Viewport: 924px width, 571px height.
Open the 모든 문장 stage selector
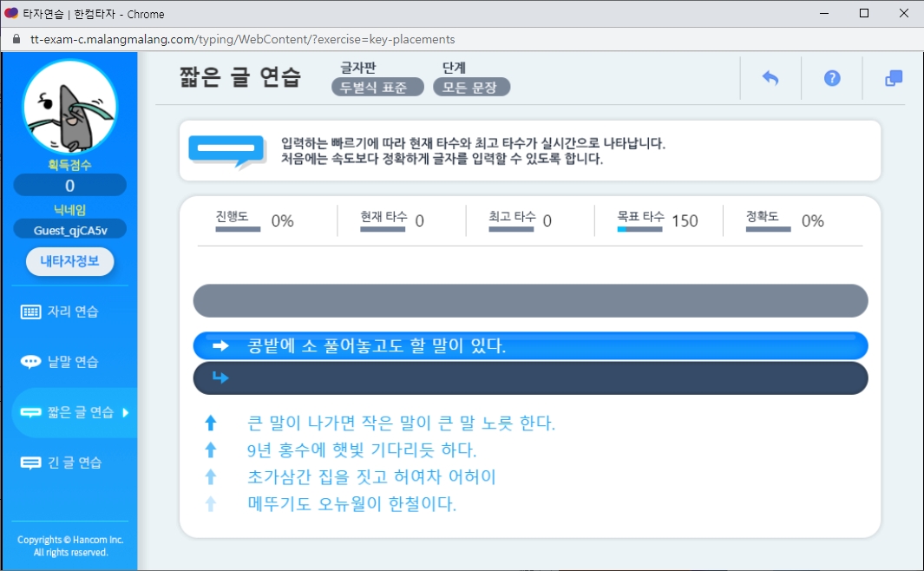coord(471,87)
